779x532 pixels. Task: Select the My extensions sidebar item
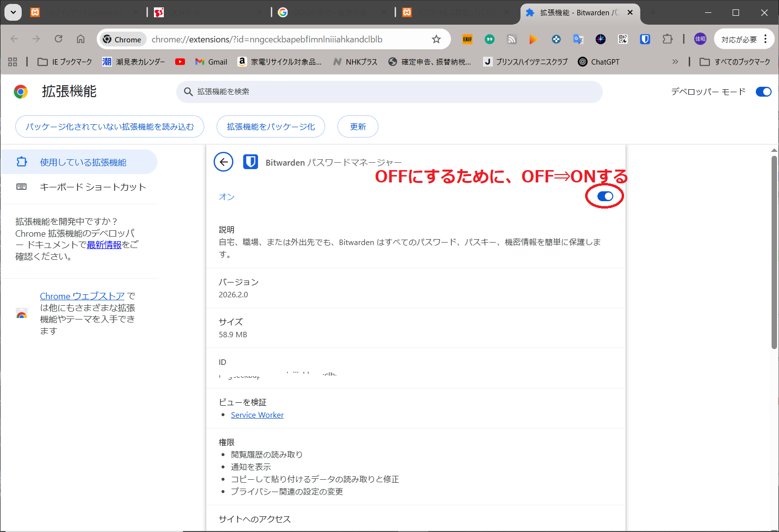tap(83, 162)
